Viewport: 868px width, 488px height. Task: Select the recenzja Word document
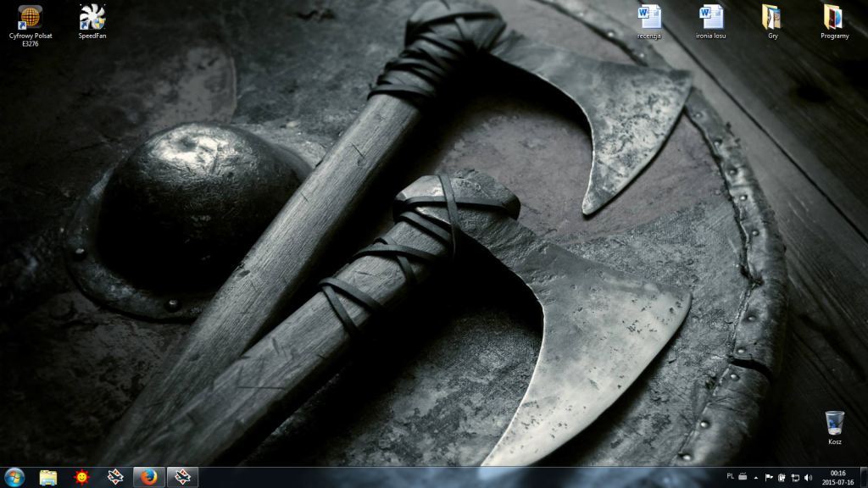coord(649,22)
